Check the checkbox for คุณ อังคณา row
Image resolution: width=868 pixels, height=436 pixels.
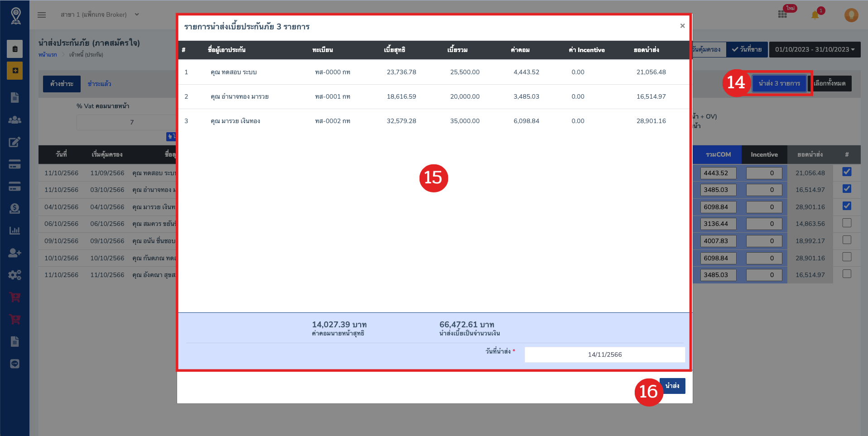[x=847, y=274]
